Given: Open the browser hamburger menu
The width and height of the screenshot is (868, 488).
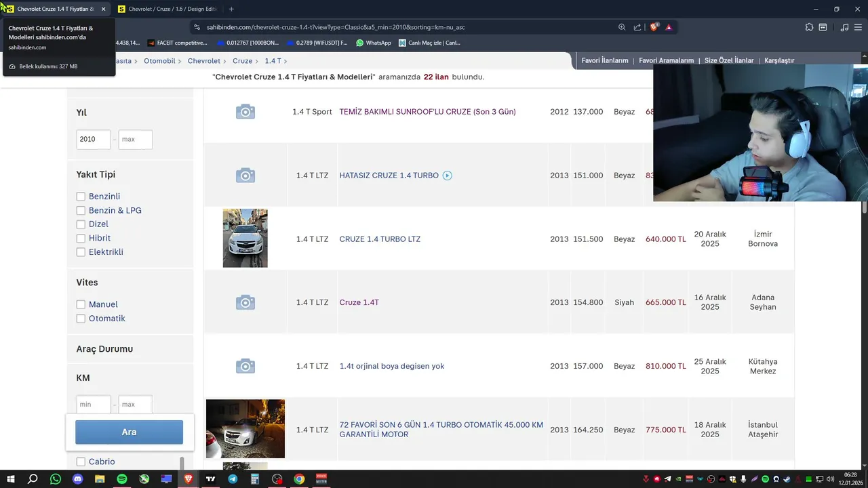Looking at the screenshot, I should pyautogui.click(x=859, y=27).
